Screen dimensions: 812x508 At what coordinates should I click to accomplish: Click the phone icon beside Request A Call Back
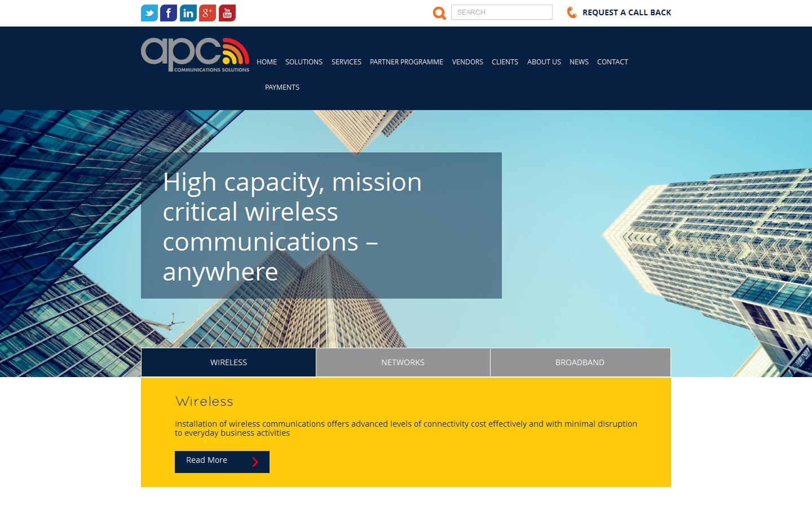click(x=571, y=12)
